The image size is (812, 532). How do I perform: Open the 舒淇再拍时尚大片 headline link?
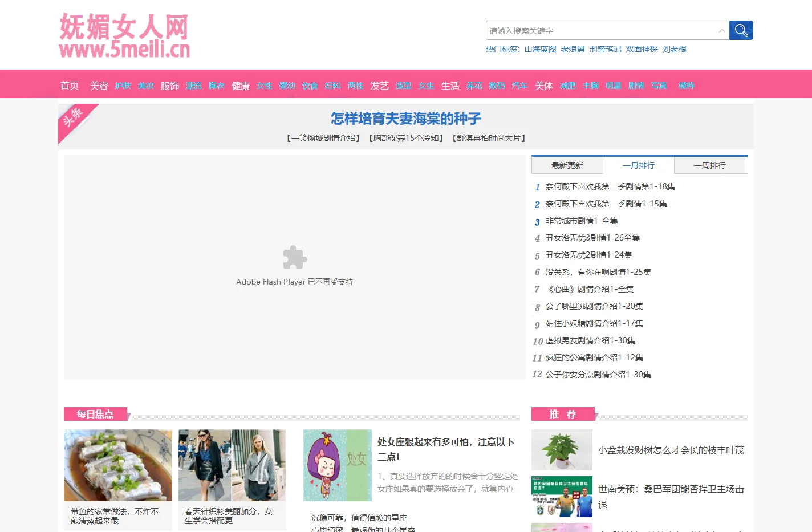489,138
